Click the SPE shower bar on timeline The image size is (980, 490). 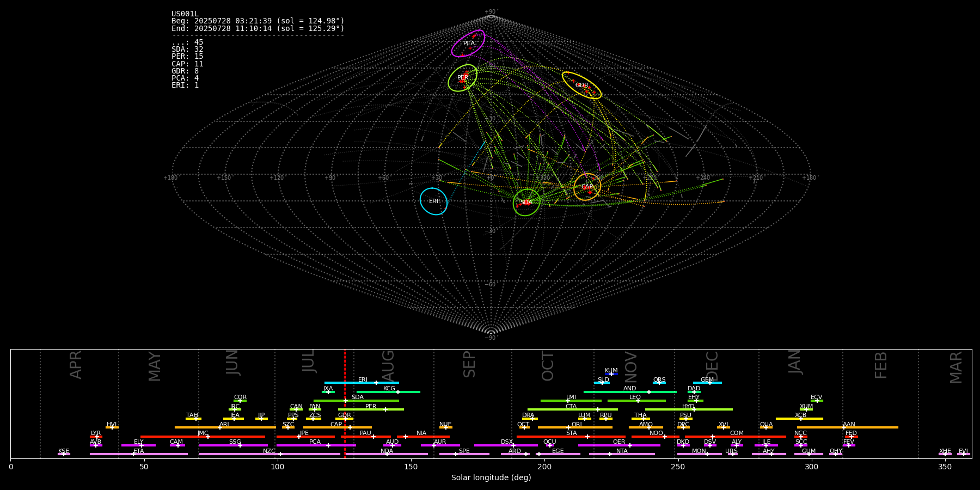click(x=464, y=454)
